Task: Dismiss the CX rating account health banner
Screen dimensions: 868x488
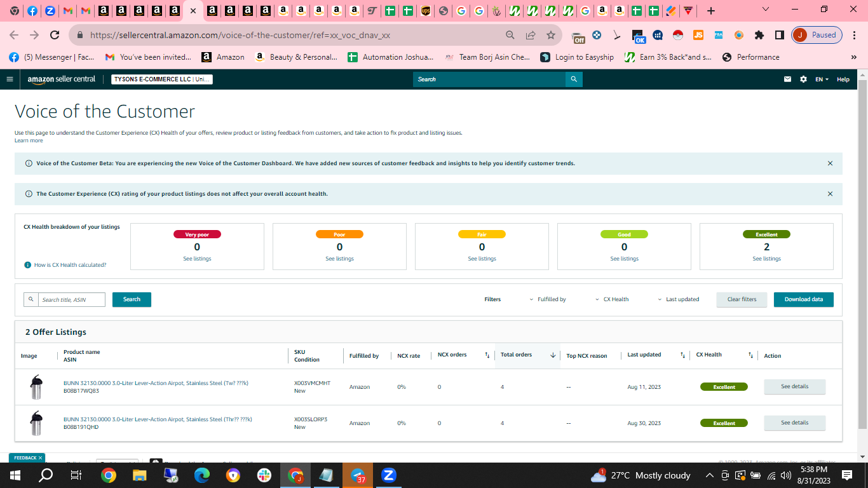Action: click(x=830, y=194)
